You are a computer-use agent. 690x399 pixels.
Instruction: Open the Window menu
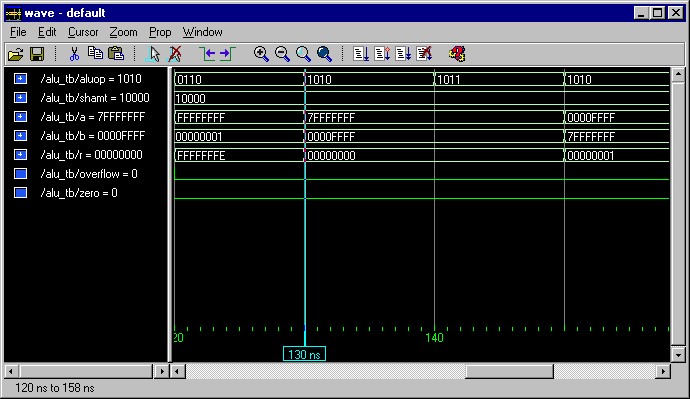coord(202,32)
